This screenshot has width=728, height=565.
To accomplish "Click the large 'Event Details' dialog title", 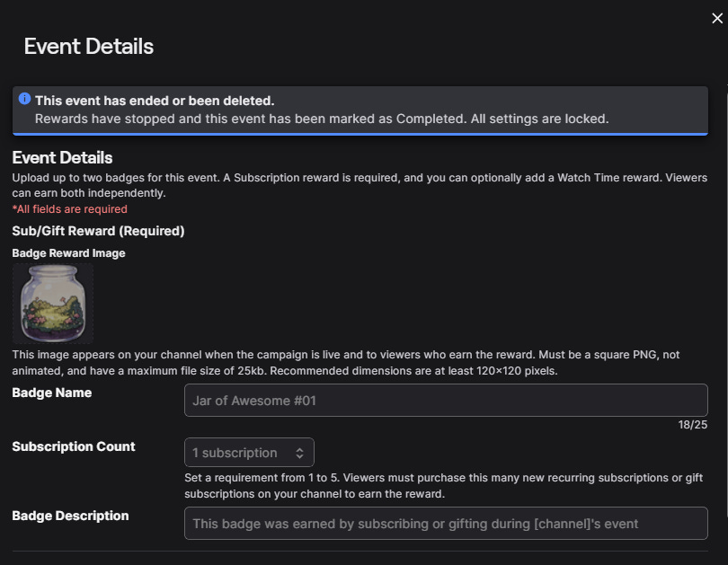I will (x=89, y=47).
